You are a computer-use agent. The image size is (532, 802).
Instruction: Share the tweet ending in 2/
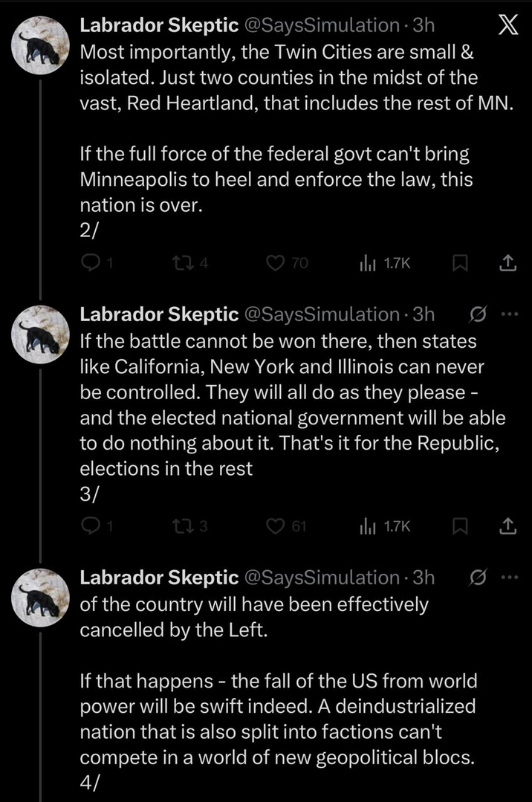point(507,262)
